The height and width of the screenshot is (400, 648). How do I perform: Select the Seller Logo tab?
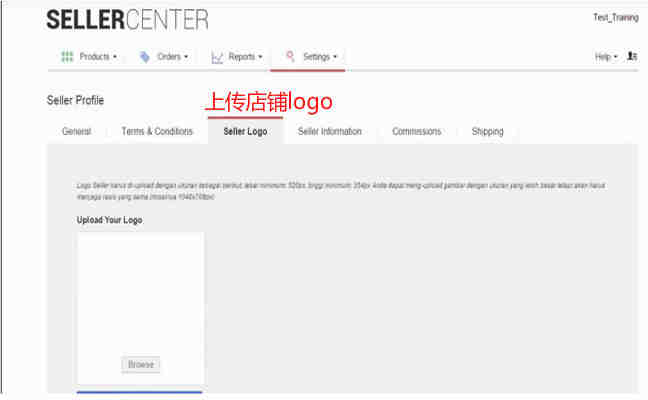point(245,131)
